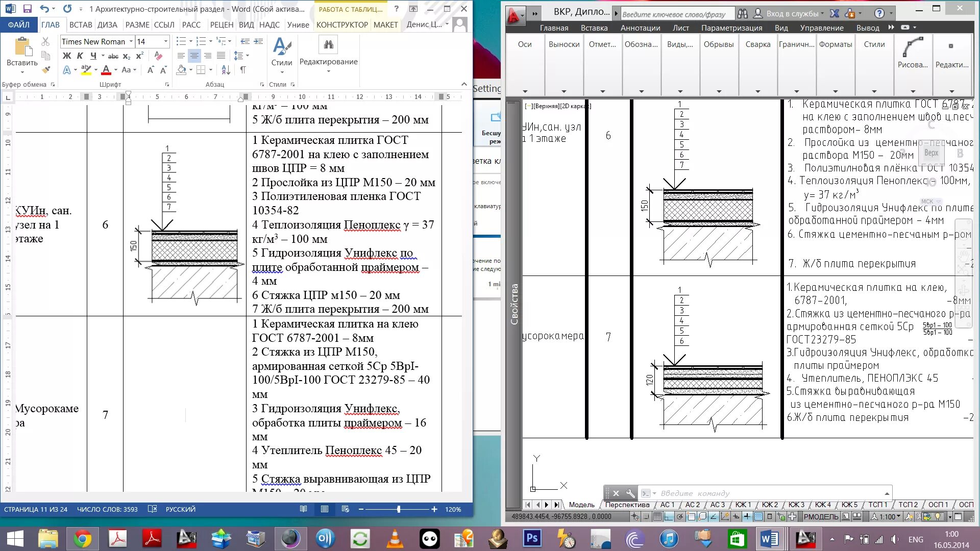Click the Increase indent icon
This screenshot has height=551, width=980.
pyautogui.click(x=258, y=41)
